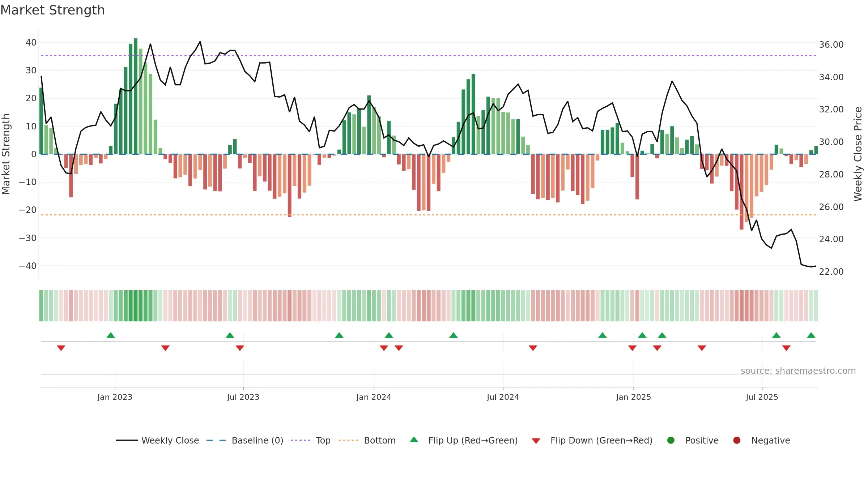Viewport: 868px width, 488px height.
Task: Click the 36.00 right-axis price label
Action: tap(831, 45)
